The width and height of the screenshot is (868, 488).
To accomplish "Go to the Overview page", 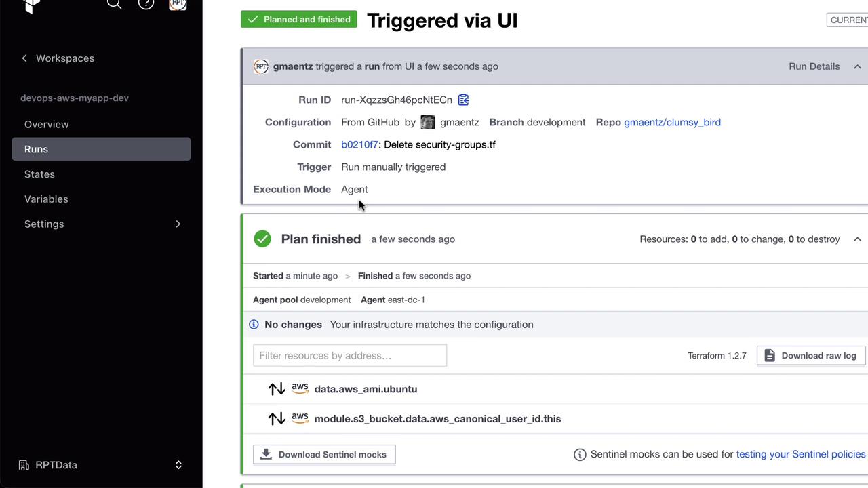I will point(47,124).
